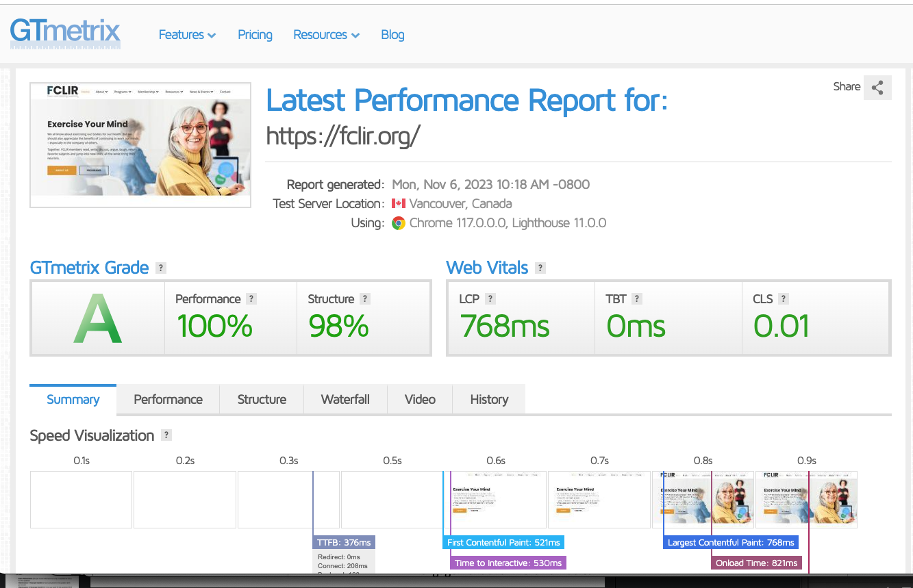The image size is (913, 588).
Task: Click the Features dropdown chevron arrow
Action: pos(211,35)
